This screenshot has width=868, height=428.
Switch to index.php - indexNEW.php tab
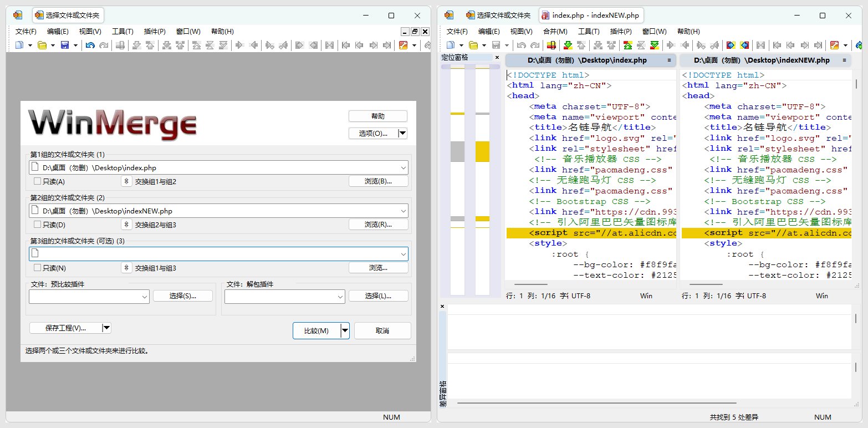coord(591,16)
